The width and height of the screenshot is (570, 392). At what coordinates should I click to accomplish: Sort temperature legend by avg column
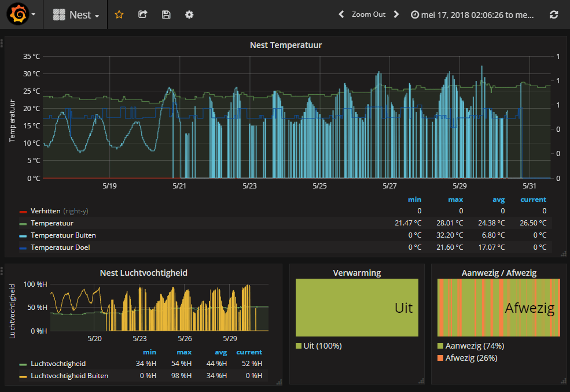pyautogui.click(x=498, y=199)
